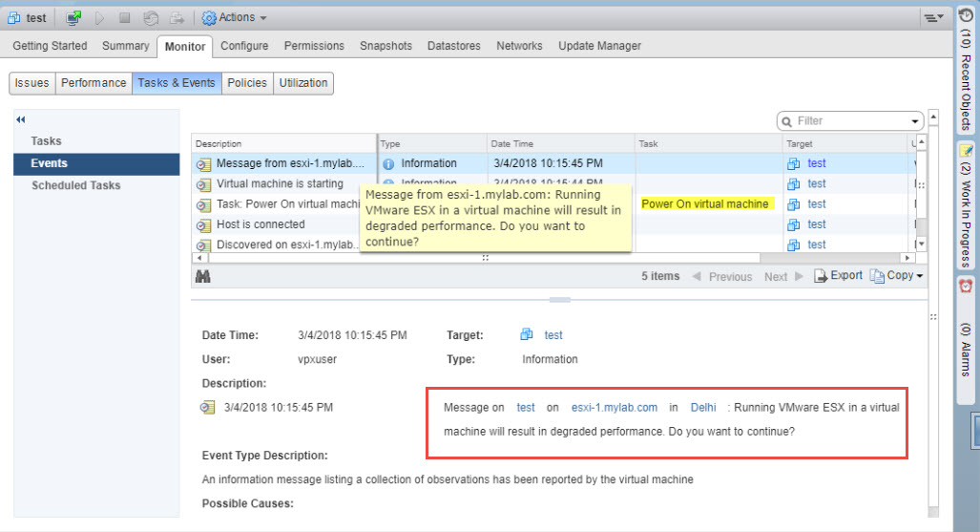Collapse the left navigation pane arrows
The width and height of the screenshot is (980, 532).
[x=21, y=119]
